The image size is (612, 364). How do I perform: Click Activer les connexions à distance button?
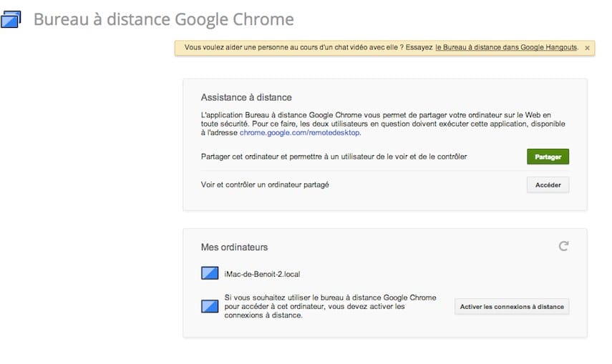point(512,307)
